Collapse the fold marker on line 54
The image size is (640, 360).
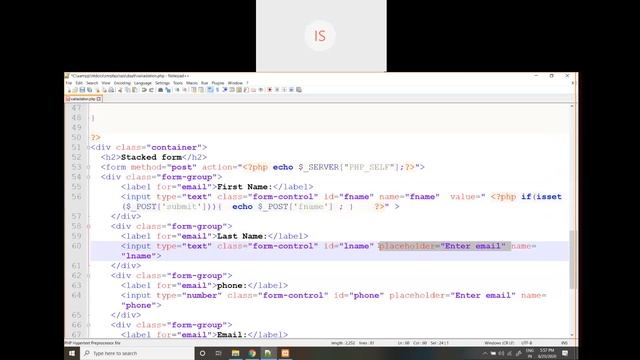point(88,177)
